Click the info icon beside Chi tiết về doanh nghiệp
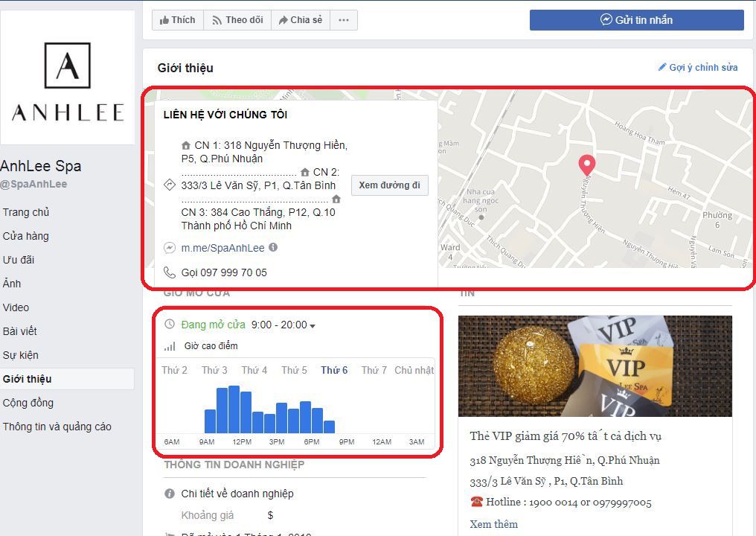 click(x=169, y=494)
